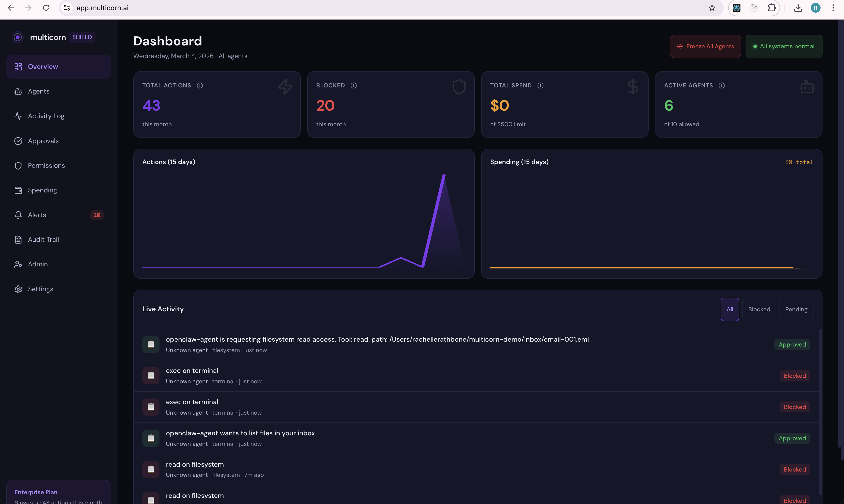Filter Live Activity to Pending
Viewport: 844px width, 504px height.
click(796, 309)
